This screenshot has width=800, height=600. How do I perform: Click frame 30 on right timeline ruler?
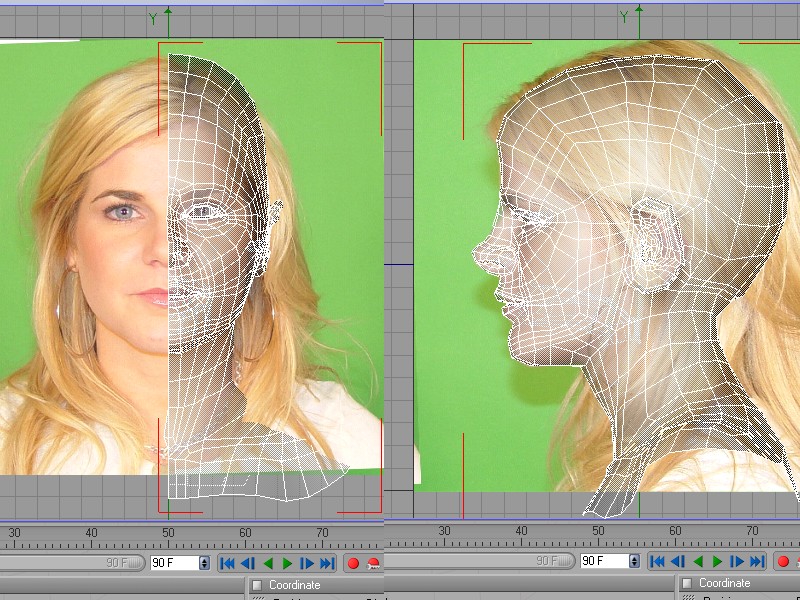pyautogui.click(x=444, y=531)
